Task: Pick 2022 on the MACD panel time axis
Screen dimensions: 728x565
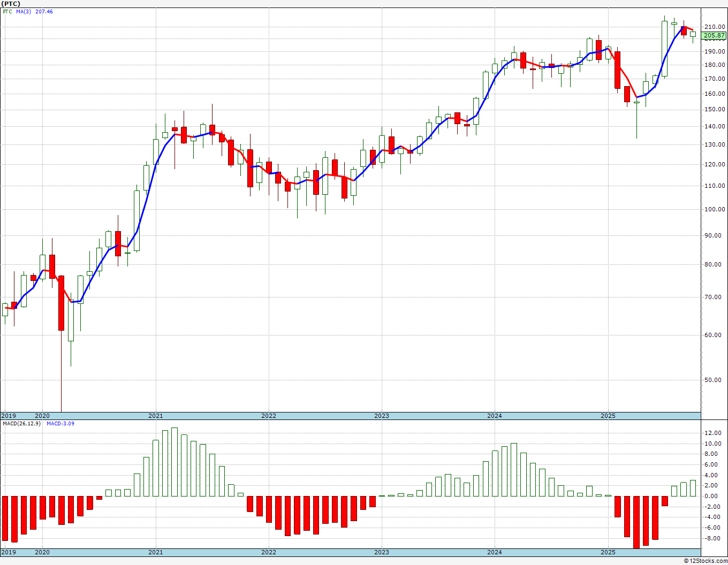Action: (x=269, y=552)
